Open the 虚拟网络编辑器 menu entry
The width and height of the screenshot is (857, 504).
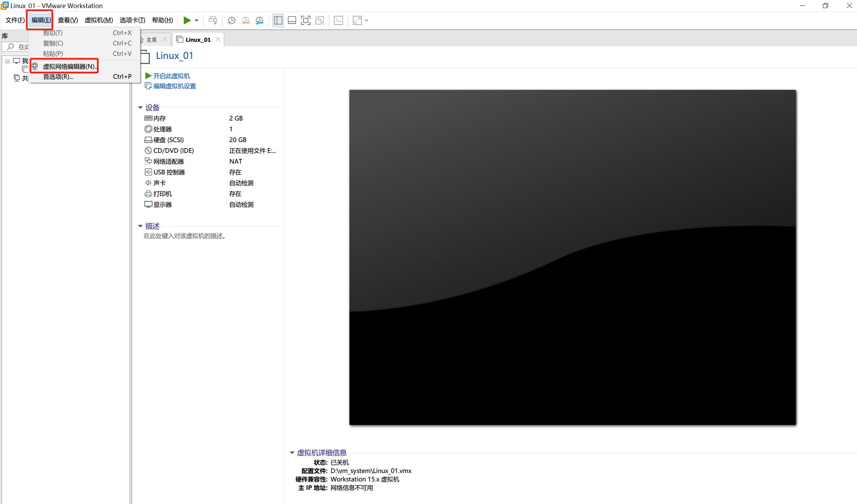[x=69, y=66]
